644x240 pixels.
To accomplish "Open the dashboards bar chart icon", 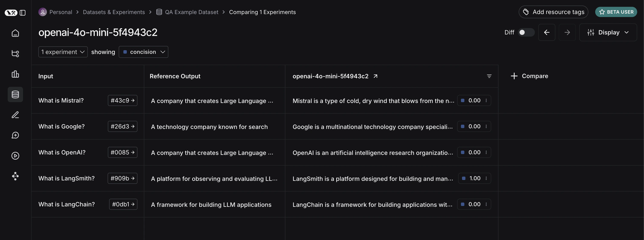I will pyautogui.click(x=15, y=74).
